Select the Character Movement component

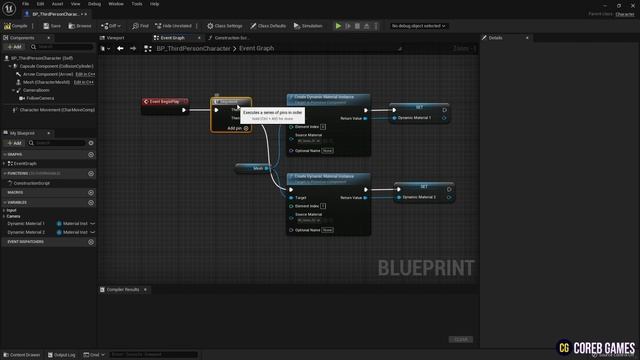(x=57, y=110)
